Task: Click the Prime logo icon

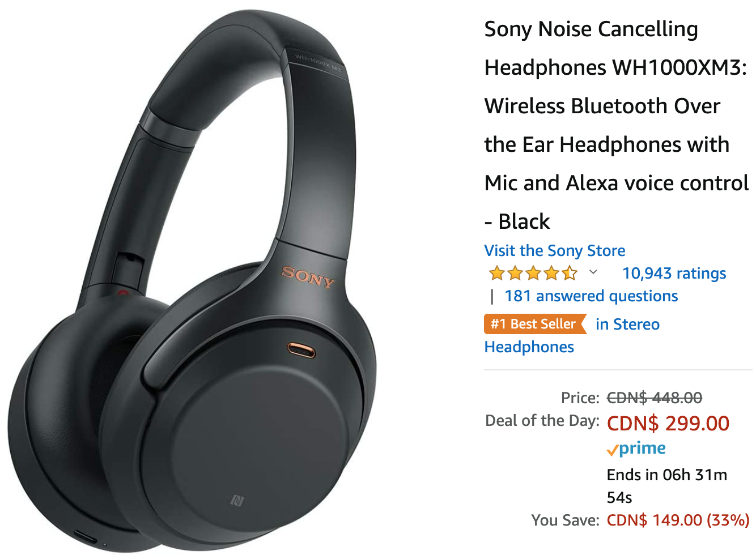Action: (636, 449)
